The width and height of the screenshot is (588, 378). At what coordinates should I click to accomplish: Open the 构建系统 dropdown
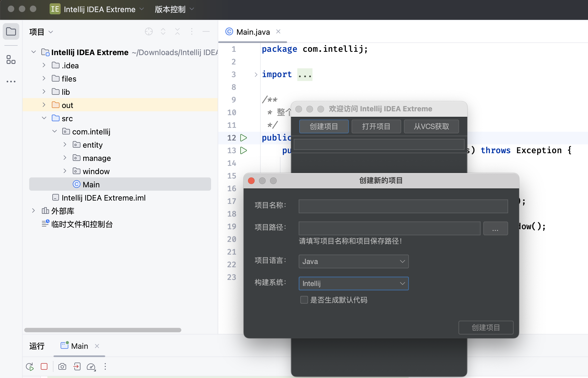[354, 283]
